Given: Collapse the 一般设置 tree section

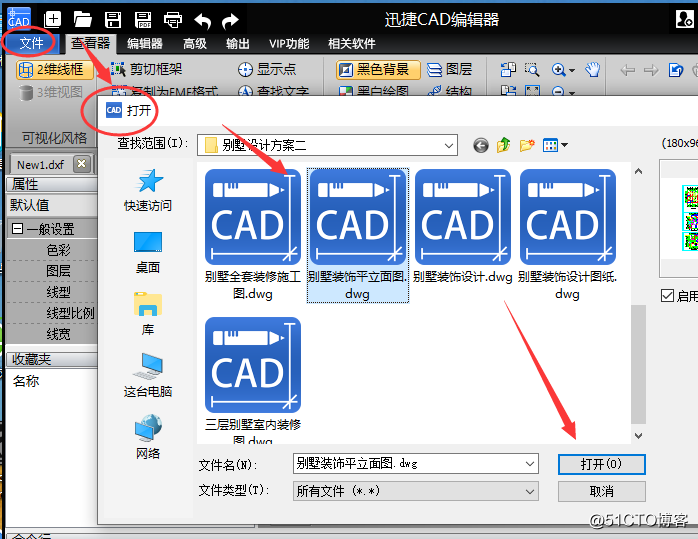Looking at the screenshot, I should (x=17, y=229).
